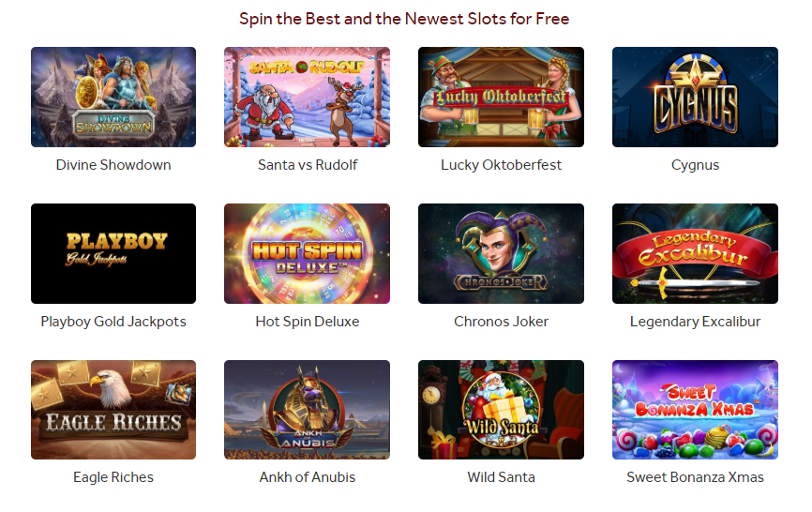This screenshot has height=512, width=812.
Task: Click the Divine Showdown text link
Action: (113, 165)
